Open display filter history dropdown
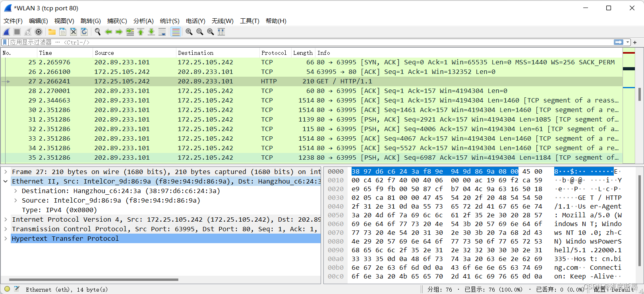Screen dimensions: 644x294 click(628, 42)
